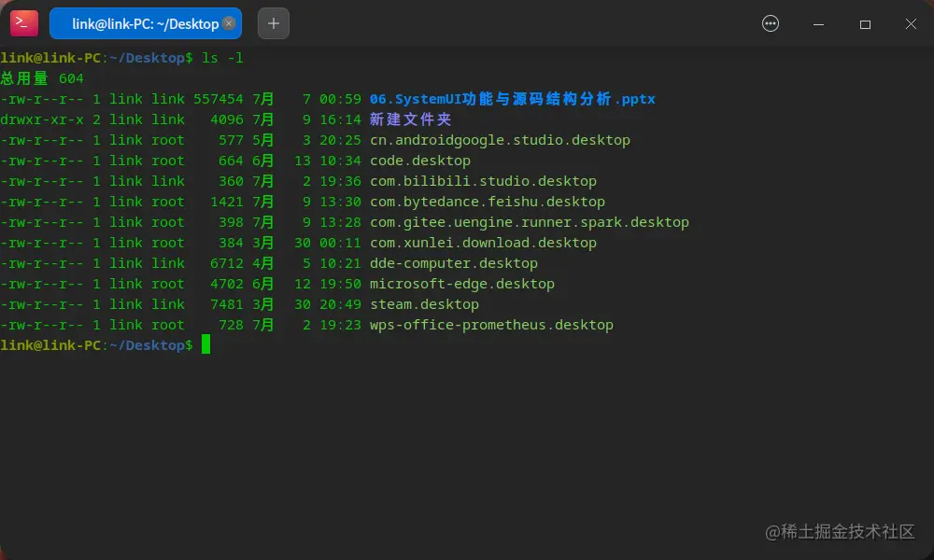Click com.gitee.uengine.runner.spark.desktop file name
Image resolution: width=934 pixels, height=560 pixels.
[x=530, y=222]
